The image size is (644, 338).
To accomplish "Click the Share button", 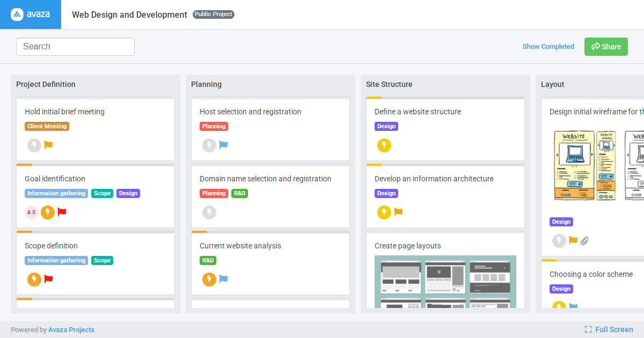I will point(606,47).
